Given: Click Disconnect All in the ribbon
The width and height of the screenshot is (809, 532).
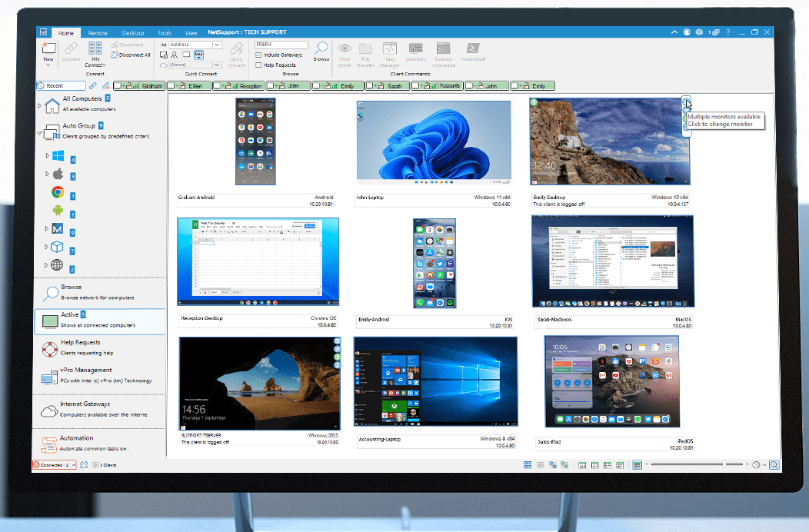Looking at the screenshot, I should pos(134,55).
